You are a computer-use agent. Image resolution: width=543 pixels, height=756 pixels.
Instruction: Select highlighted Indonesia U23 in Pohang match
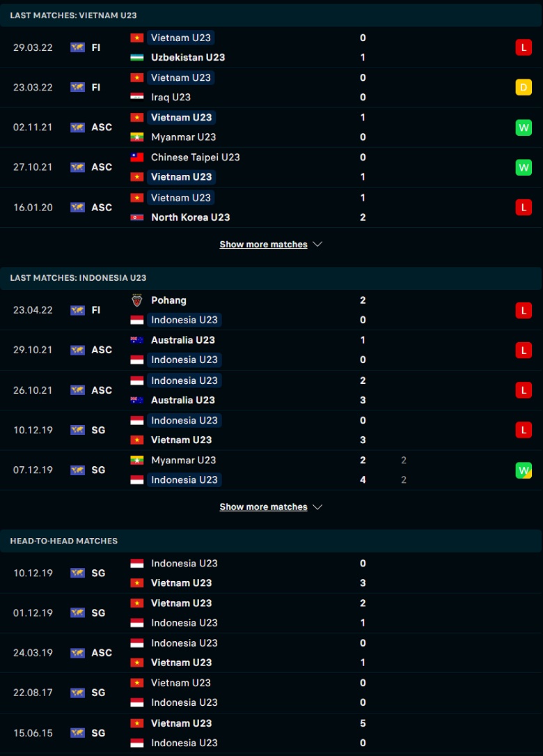(x=184, y=320)
